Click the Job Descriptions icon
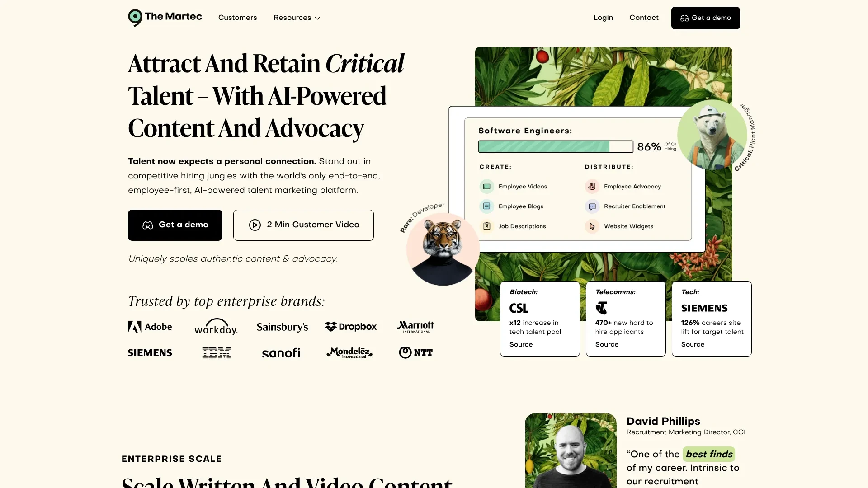Viewport: 868px width, 488px height. click(x=486, y=226)
